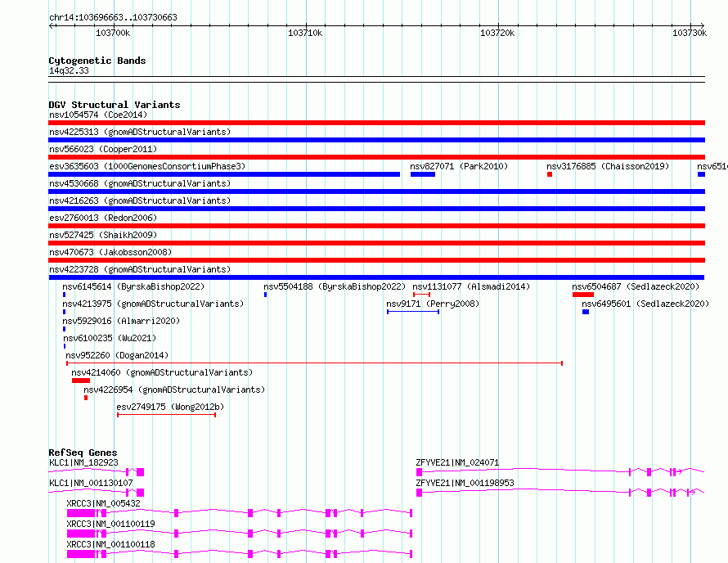Image resolution: width=728 pixels, height=563 pixels.
Task: Click the small red nsv3176885 Chaisson2019 marker
Action: coord(550,174)
